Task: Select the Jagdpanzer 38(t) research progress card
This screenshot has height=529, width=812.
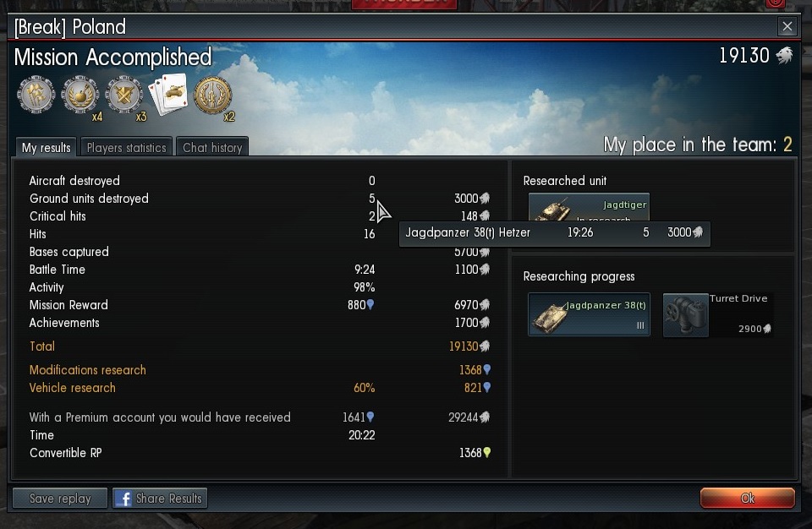Action: (589, 314)
